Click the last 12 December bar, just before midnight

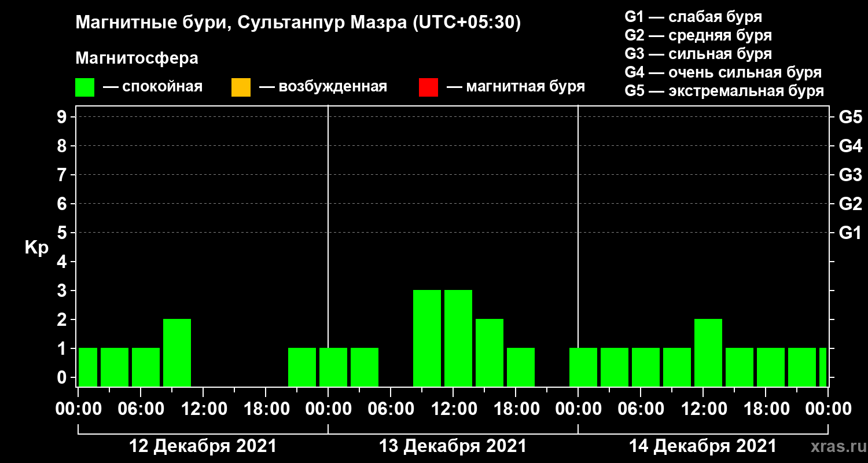point(302,367)
